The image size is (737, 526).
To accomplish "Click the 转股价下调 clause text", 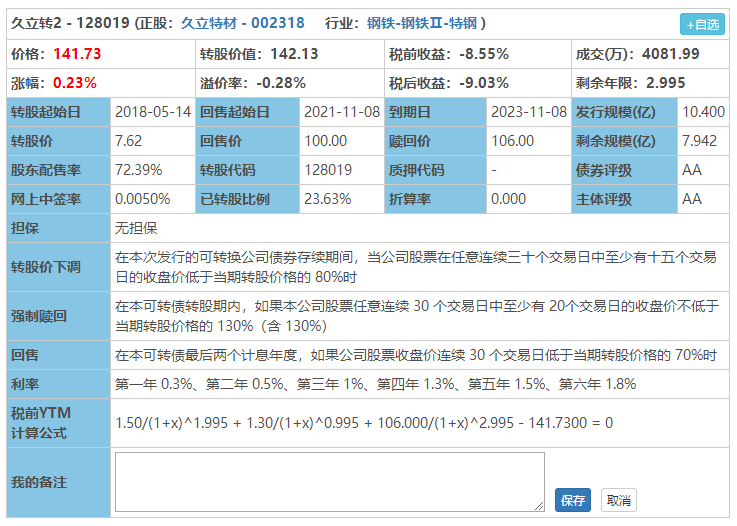I will [416, 267].
